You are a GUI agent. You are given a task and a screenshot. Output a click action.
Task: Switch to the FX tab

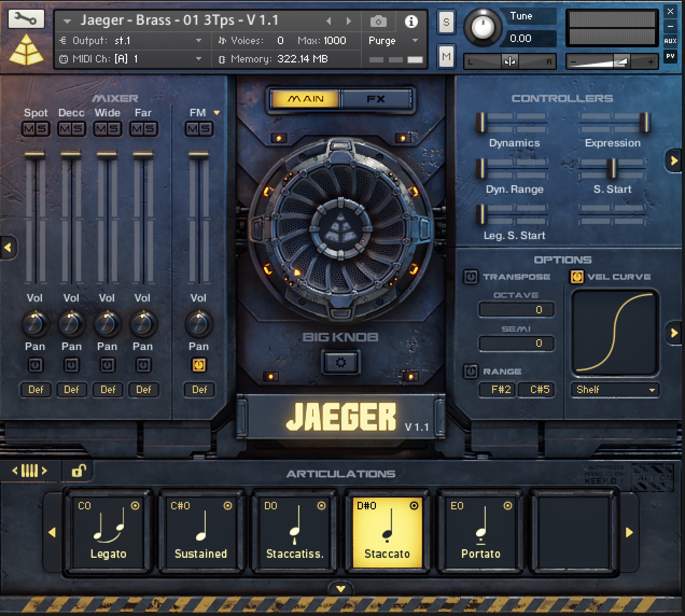pyautogui.click(x=375, y=99)
